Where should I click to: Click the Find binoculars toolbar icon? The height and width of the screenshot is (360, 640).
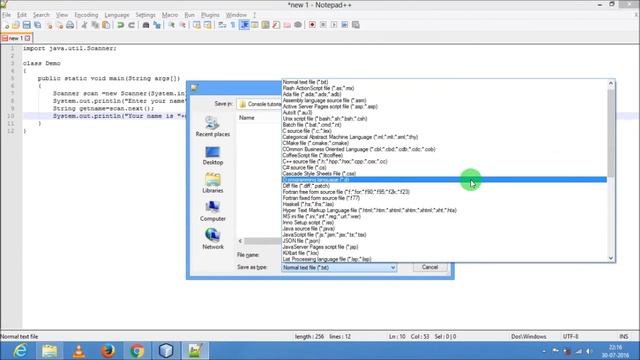(x=146, y=25)
